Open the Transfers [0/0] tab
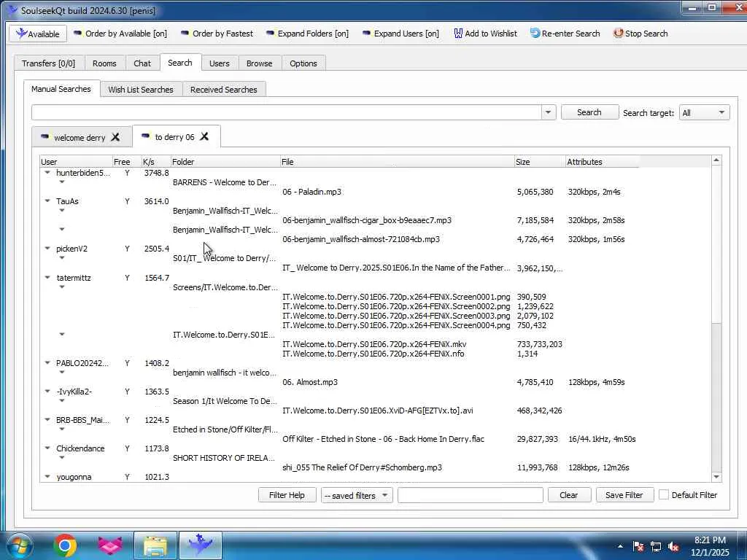Image resolution: width=747 pixels, height=560 pixels. point(49,63)
